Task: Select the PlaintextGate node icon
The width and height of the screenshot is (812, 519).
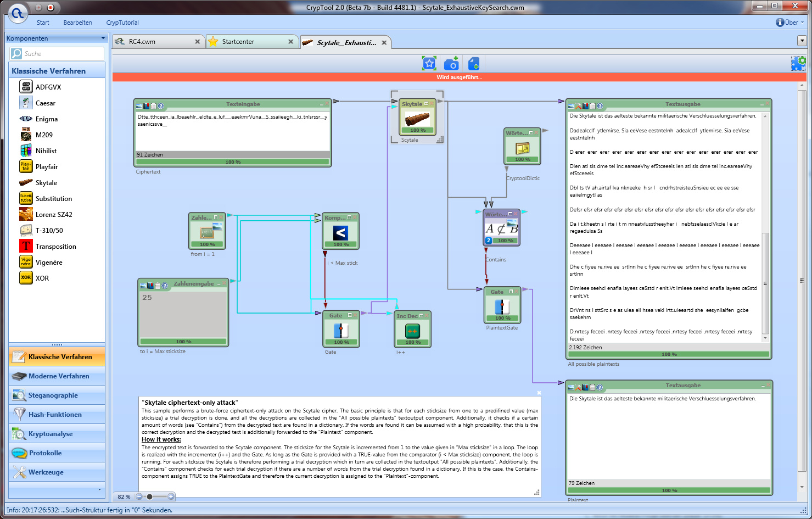Action: (502, 306)
